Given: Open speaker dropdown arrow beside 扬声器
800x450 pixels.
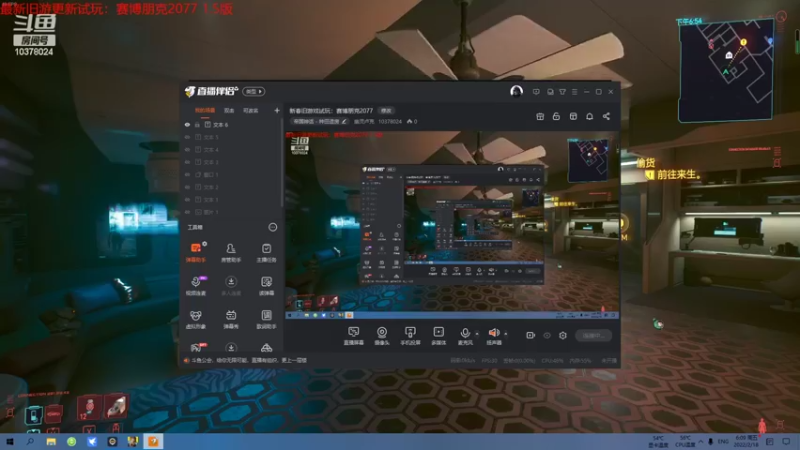Looking at the screenshot, I should (x=506, y=334).
